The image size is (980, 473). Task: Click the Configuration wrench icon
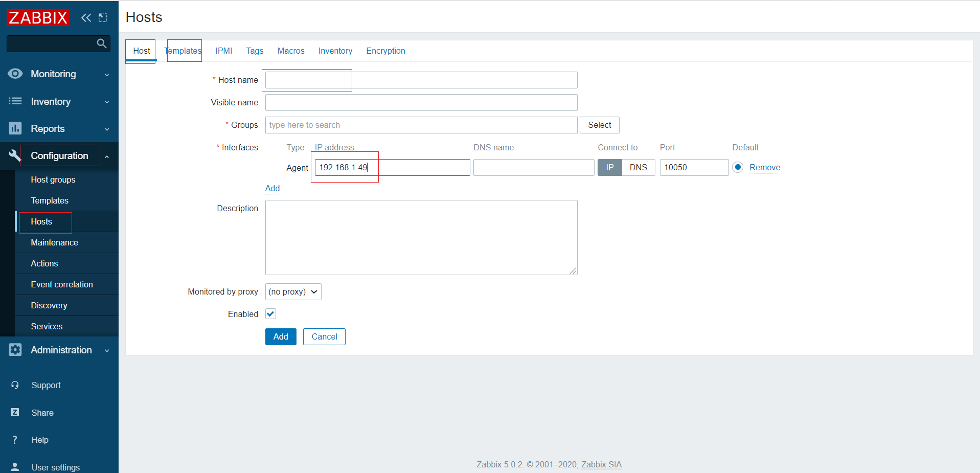click(15, 155)
